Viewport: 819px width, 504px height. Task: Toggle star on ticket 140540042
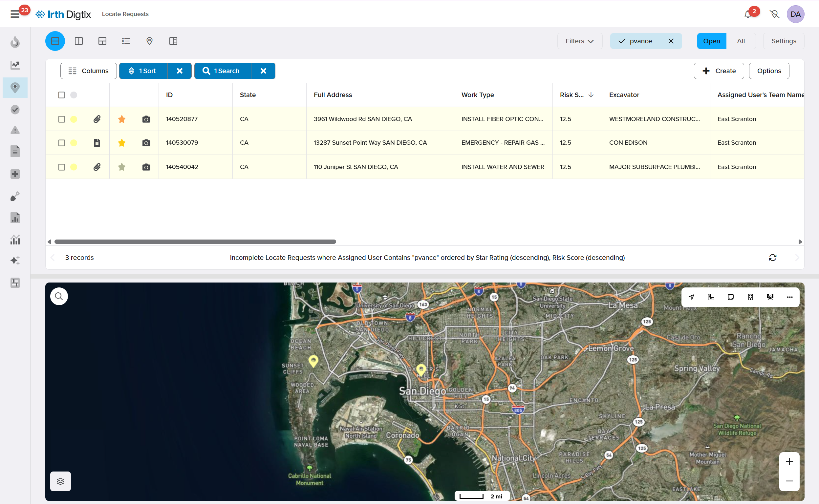click(122, 167)
